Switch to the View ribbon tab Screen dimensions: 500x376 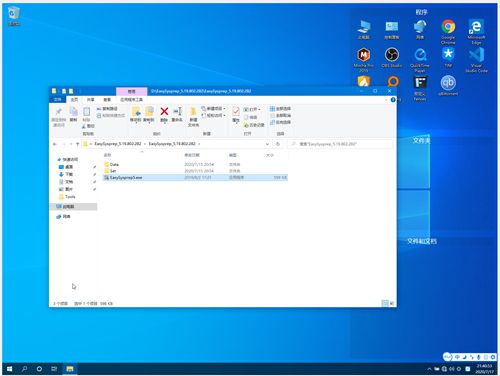(x=107, y=100)
